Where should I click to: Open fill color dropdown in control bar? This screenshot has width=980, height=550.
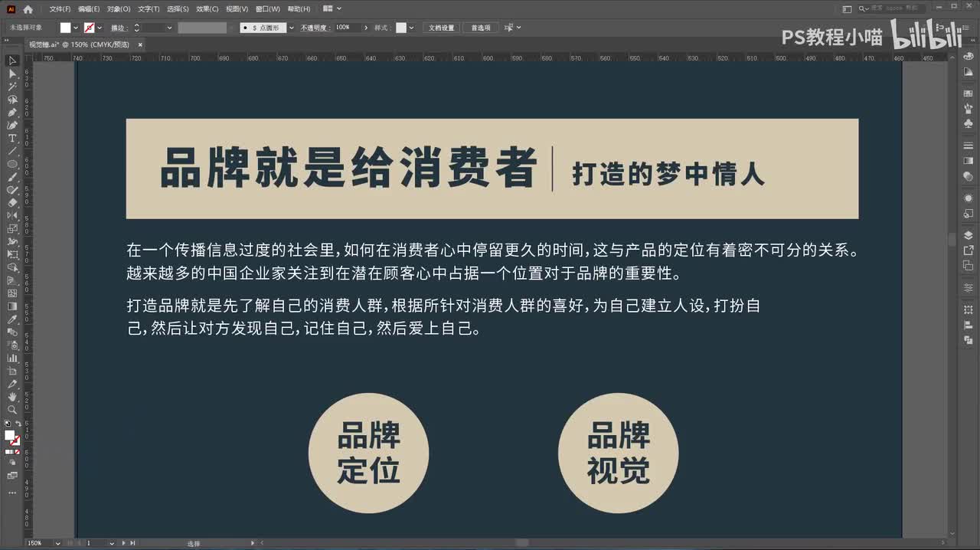75,28
